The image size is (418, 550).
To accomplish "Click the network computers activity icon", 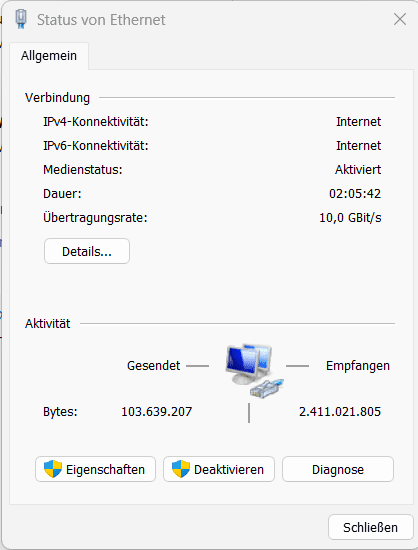I will (x=255, y=371).
